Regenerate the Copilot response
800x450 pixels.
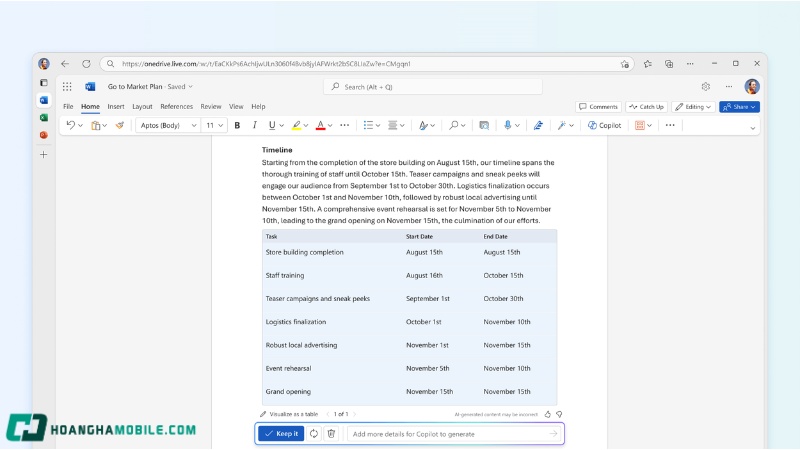[x=314, y=434]
